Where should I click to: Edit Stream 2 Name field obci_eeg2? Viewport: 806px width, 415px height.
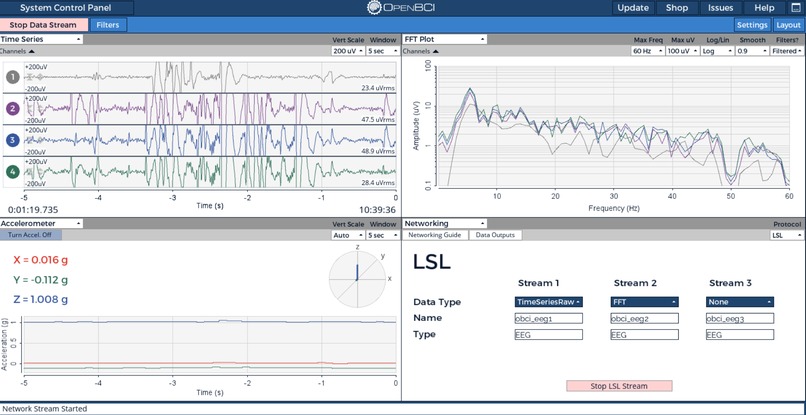point(645,318)
